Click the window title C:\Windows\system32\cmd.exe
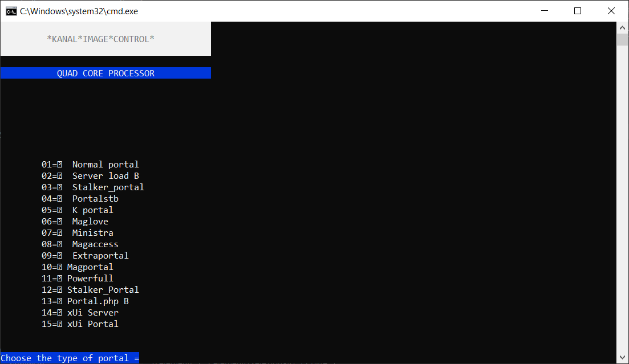This screenshot has height=364, width=629. tap(79, 11)
